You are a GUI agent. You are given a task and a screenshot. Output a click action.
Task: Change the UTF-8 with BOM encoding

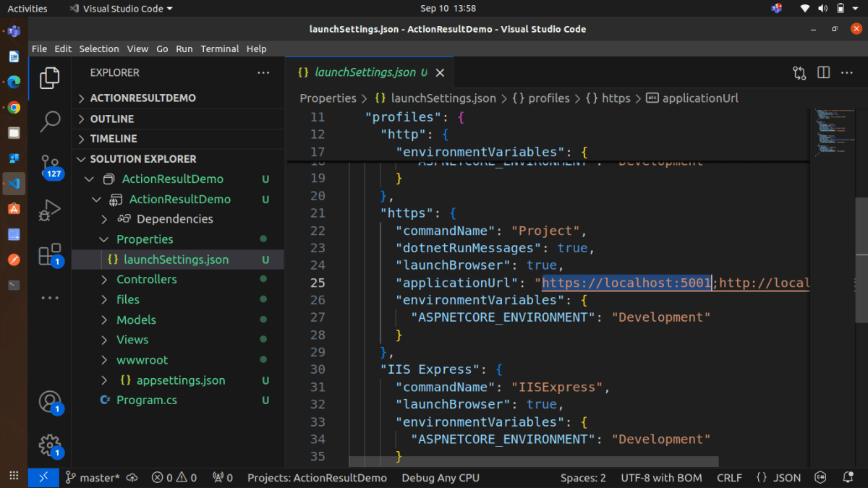coord(661,478)
